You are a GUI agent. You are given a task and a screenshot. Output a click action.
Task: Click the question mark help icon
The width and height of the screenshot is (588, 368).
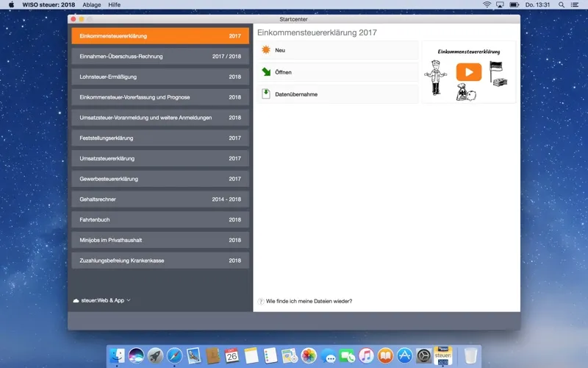pos(261,301)
